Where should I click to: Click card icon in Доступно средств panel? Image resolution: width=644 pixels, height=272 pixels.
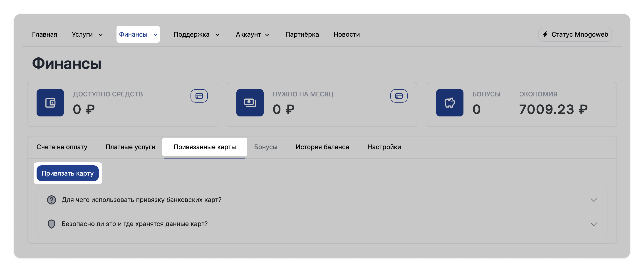(x=199, y=96)
